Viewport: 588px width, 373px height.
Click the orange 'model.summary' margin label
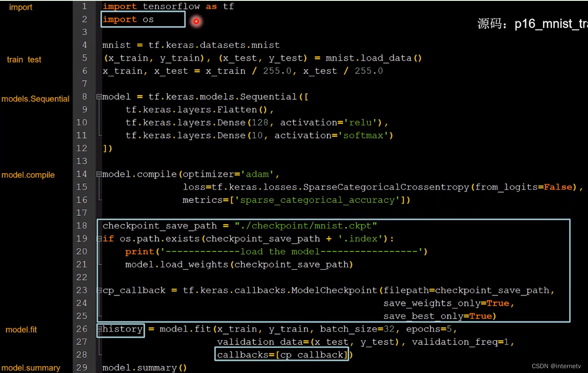[x=30, y=368]
